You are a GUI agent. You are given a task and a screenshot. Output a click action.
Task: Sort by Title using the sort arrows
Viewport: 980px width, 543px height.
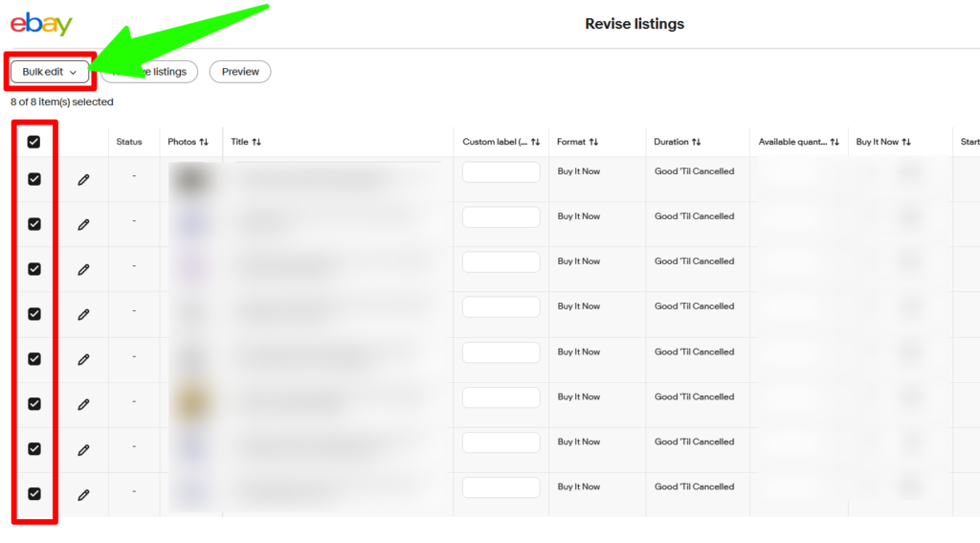[x=256, y=142]
